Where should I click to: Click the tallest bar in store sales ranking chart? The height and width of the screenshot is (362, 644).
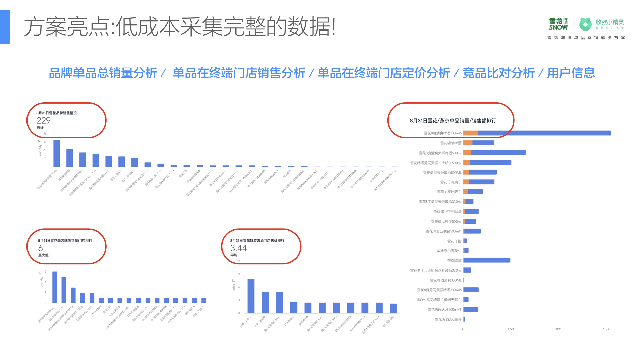click(x=55, y=287)
